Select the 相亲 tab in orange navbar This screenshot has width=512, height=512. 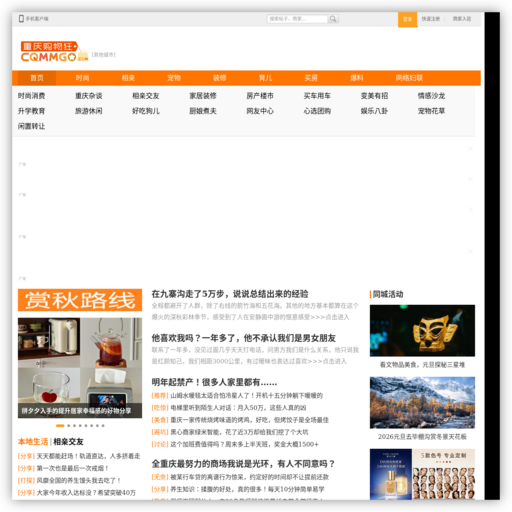128,78
